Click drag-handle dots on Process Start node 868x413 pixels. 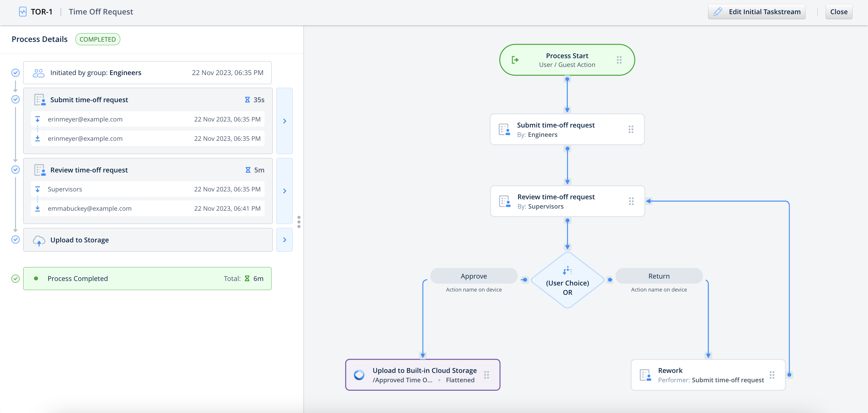coord(619,60)
